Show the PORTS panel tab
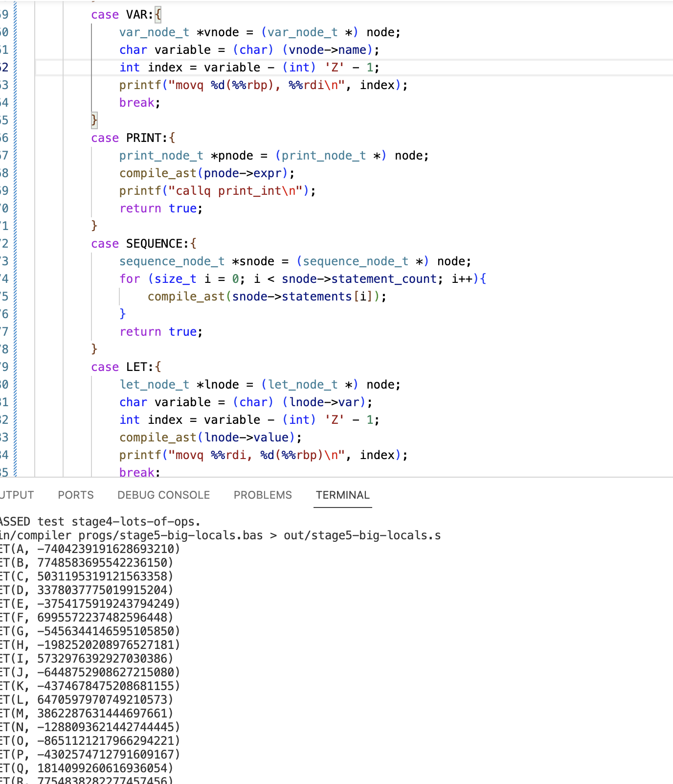The width and height of the screenshot is (673, 784). (x=76, y=495)
